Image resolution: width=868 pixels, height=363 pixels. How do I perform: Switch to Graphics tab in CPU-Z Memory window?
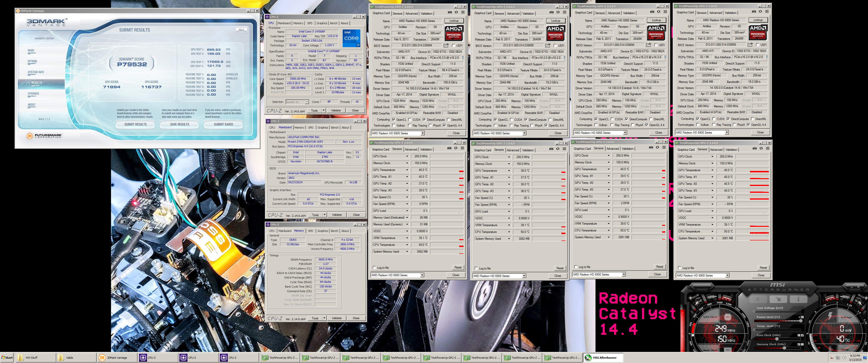[x=322, y=231]
